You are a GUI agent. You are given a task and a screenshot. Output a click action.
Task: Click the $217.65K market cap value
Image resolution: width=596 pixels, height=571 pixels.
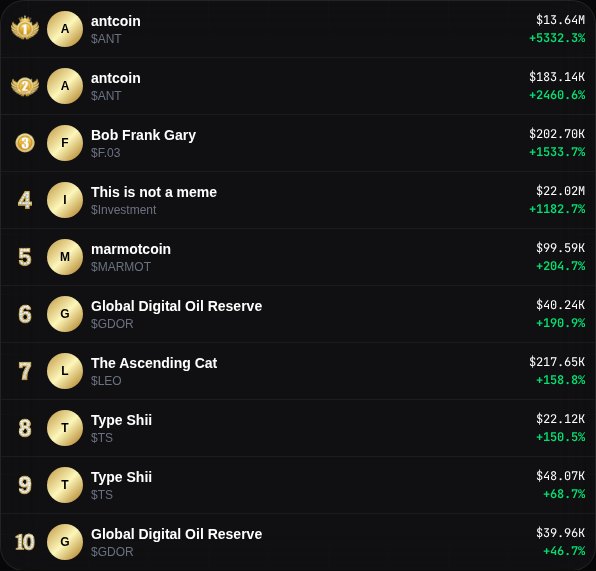(557, 362)
